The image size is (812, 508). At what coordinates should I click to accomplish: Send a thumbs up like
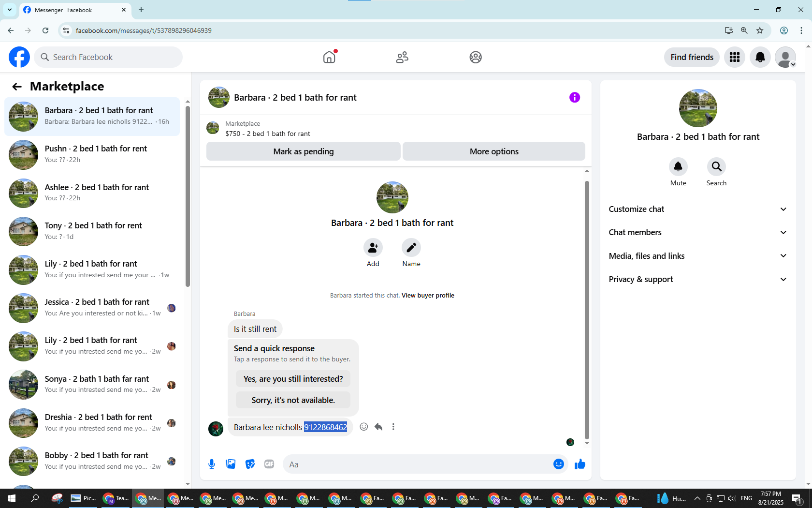coord(580,464)
